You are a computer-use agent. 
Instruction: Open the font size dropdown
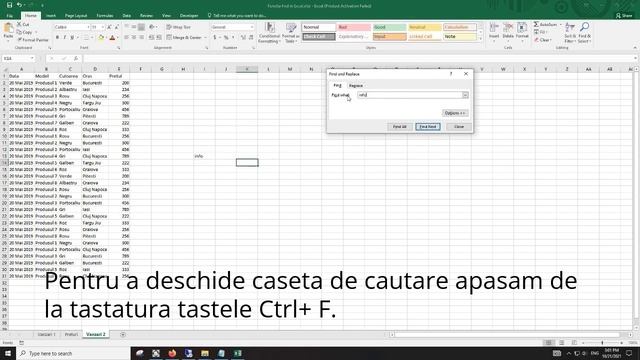click(x=102, y=27)
